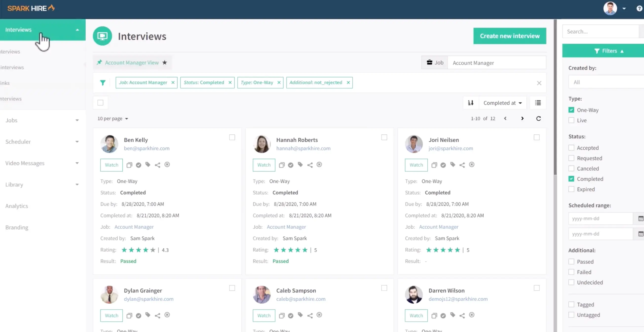644x332 pixels.
Task: Select the share icon on Ben Kelly's card
Action: tap(157, 165)
